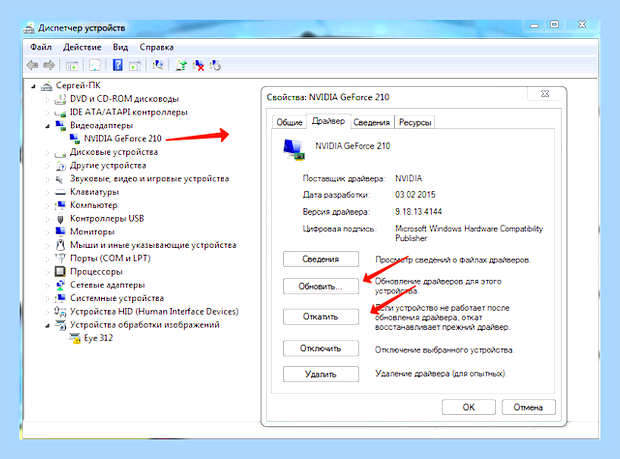Click the Сетевые адаптеры icon
Image resolution: width=620 pixels, height=459 pixels.
(60, 285)
